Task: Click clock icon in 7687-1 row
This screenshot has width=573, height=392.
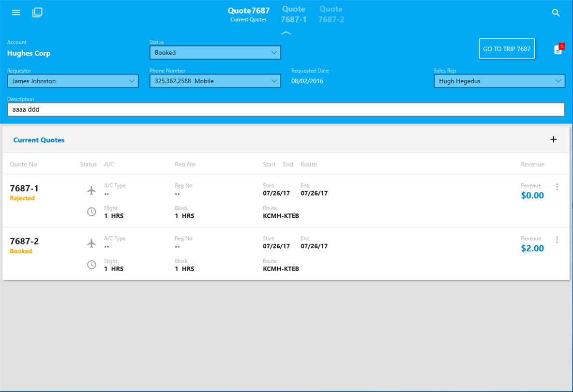Action: point(91,212)
